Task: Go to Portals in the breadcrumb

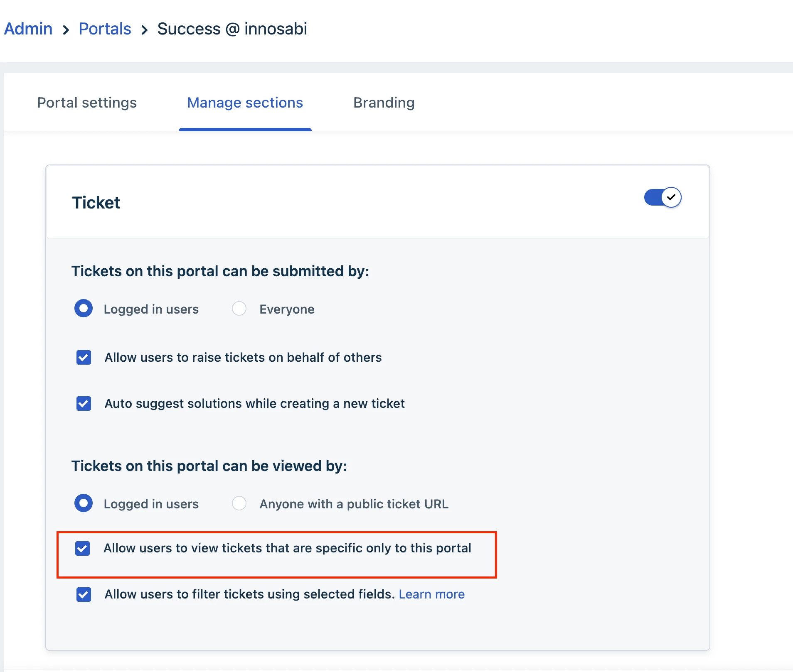Action: 105,29
